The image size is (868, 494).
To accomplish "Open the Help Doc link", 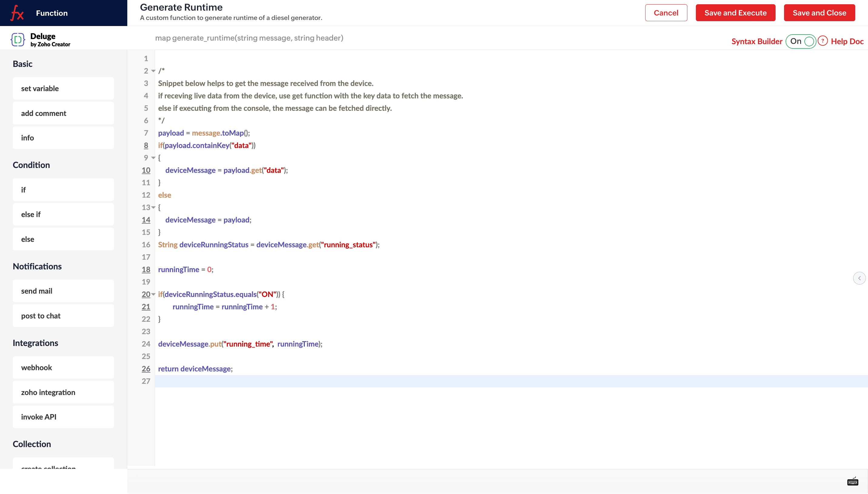I will click(847, 41).
